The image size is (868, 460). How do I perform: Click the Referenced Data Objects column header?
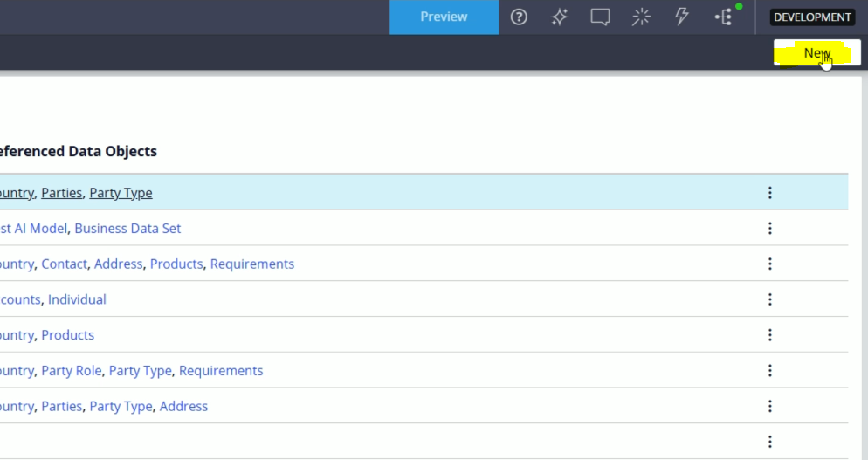77,151
